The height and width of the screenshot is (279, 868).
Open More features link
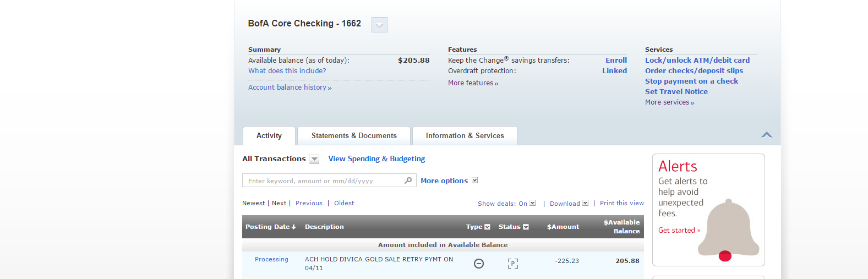click(x=473, y=83)
